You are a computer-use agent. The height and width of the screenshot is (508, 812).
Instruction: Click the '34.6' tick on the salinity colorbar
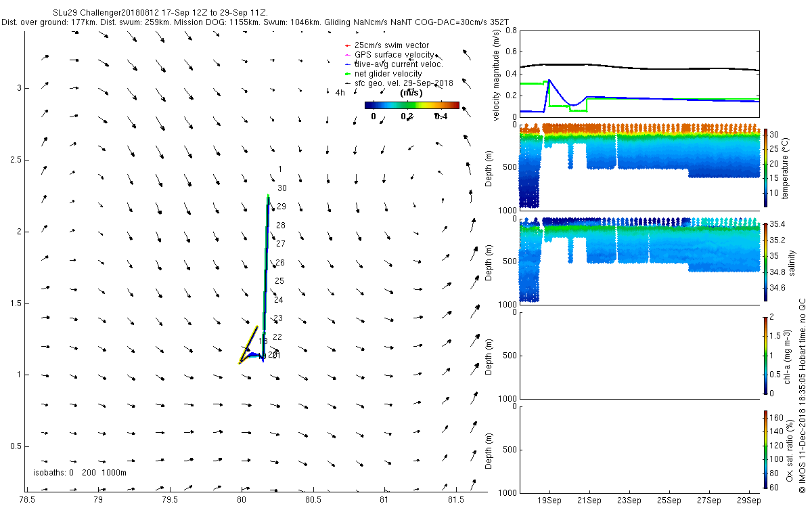pos(777,287)
